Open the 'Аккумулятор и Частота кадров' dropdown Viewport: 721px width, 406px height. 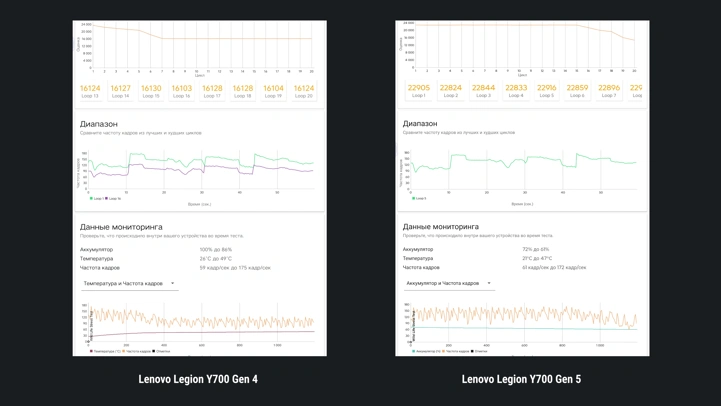pos(449,284)
